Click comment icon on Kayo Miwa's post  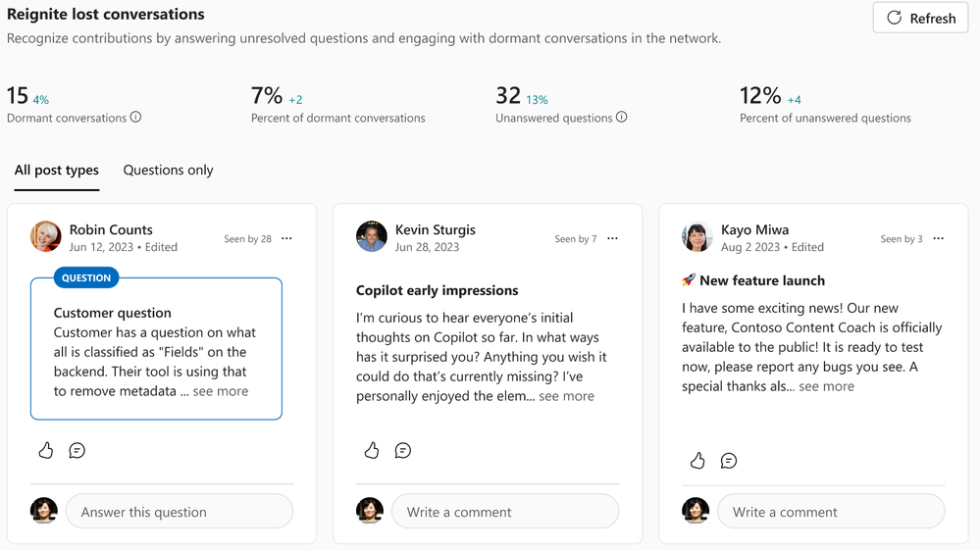(x=729, y=461)
